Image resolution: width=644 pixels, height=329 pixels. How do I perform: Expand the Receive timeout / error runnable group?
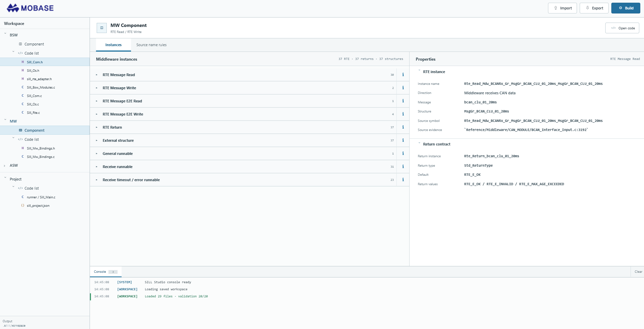coord(97,180)
